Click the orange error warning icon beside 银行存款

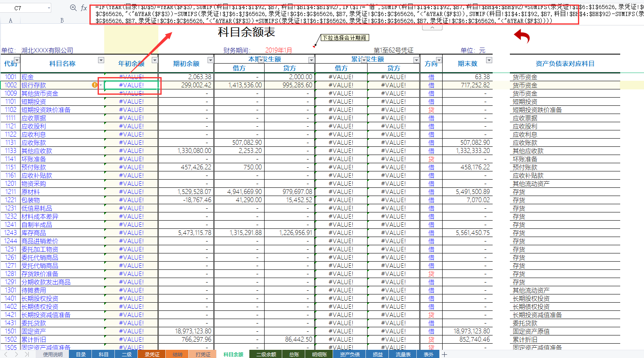coord(95,85)
